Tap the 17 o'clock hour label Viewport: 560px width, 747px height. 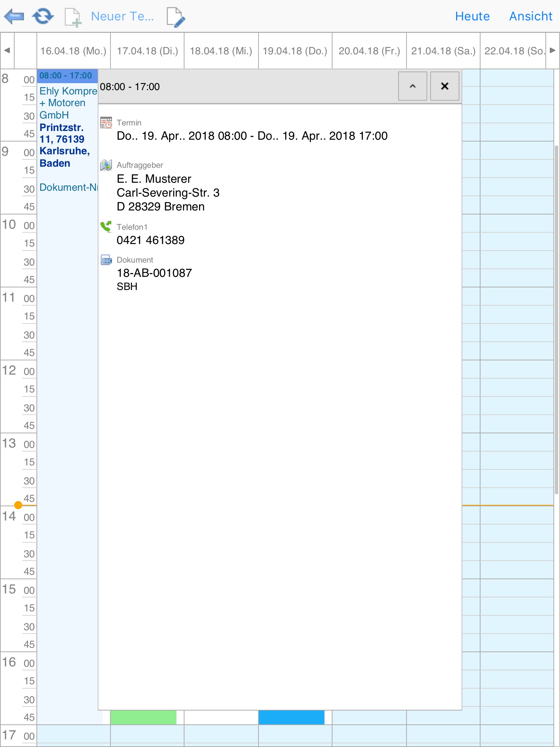(9, 735)
